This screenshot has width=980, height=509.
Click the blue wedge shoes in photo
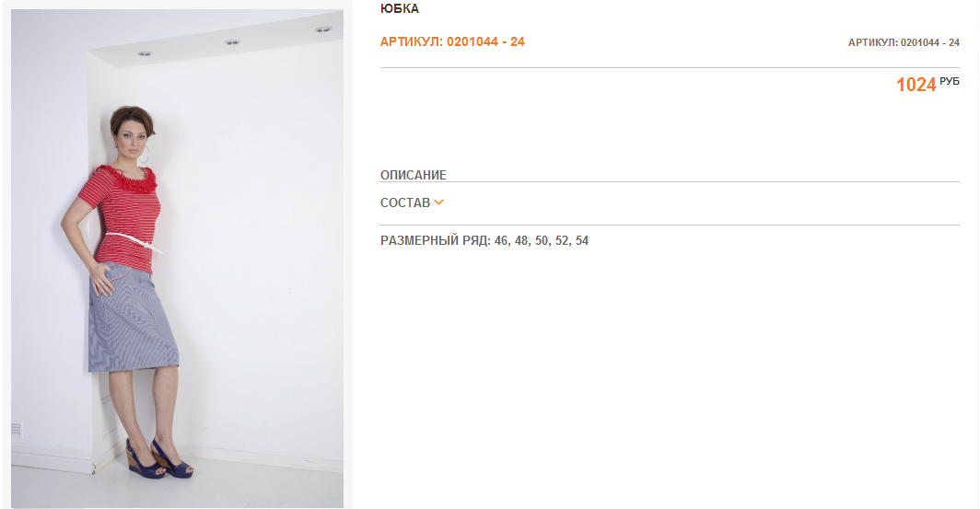pos(159,457)
